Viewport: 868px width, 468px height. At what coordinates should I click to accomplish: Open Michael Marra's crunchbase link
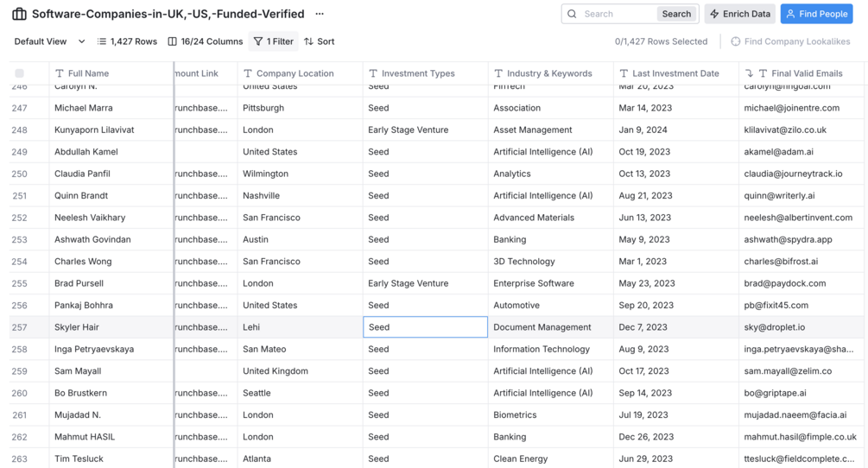tap(201, 108)
